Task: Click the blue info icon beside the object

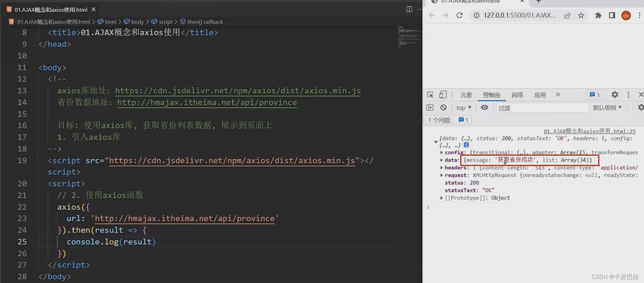Action: (x=466, y=145)
